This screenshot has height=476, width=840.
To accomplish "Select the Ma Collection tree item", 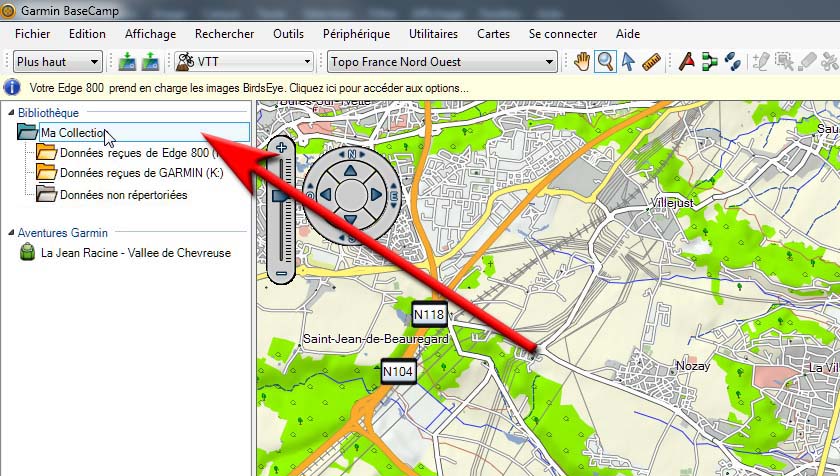I will point(145,132).
